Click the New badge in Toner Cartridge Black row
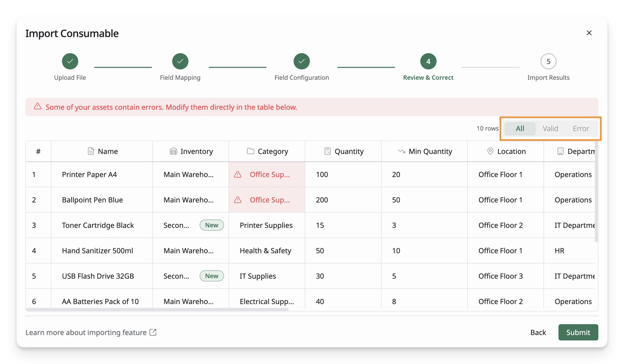Screen dimensions: 624x364 pos(212,225)
